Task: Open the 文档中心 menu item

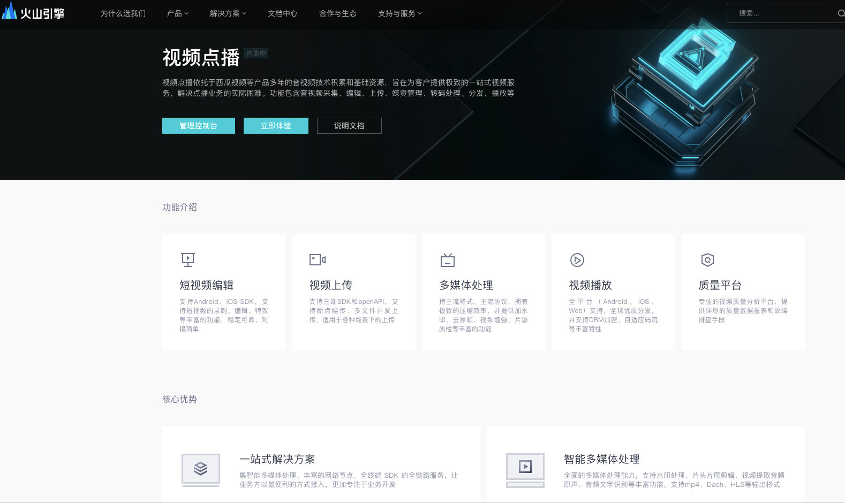Action: point(283,13)
